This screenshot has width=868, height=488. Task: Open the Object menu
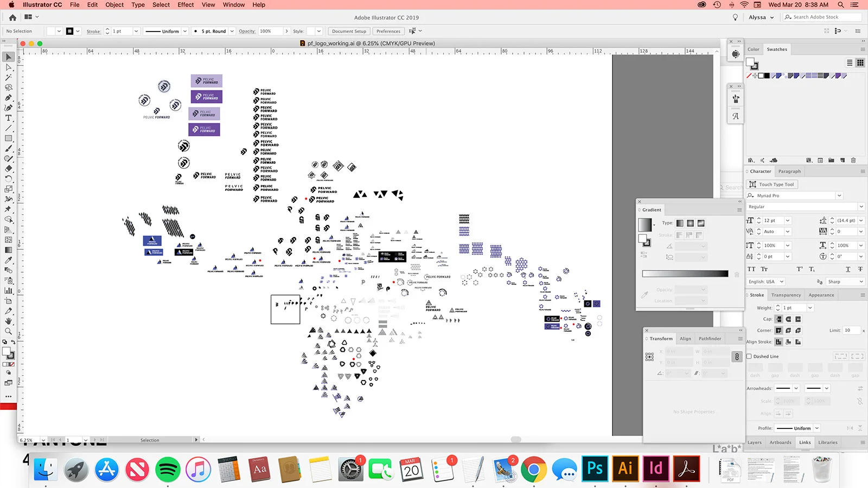tap(114, 5)
